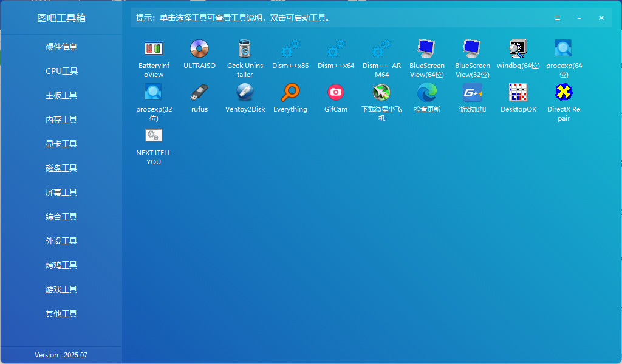Switch to the CPU工具 category
This screenshot has height=364, width=622.
[x=61, y=71]
